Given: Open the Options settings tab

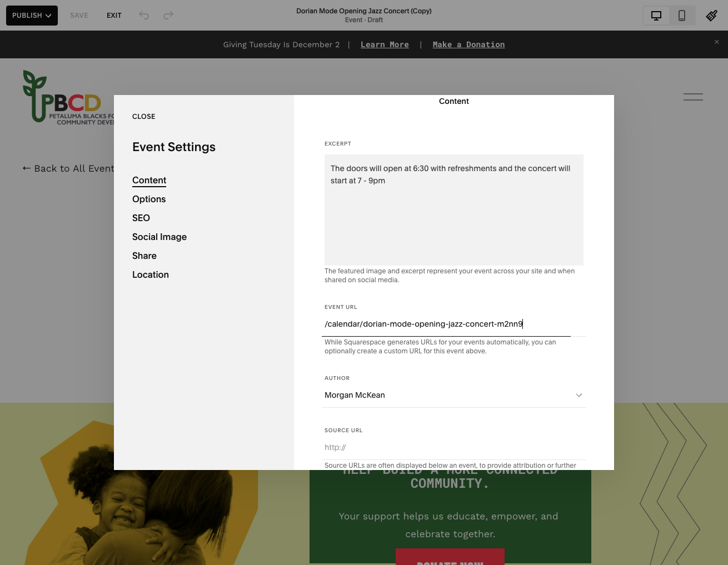Looking at the screenshot, I should pos(149,199).
